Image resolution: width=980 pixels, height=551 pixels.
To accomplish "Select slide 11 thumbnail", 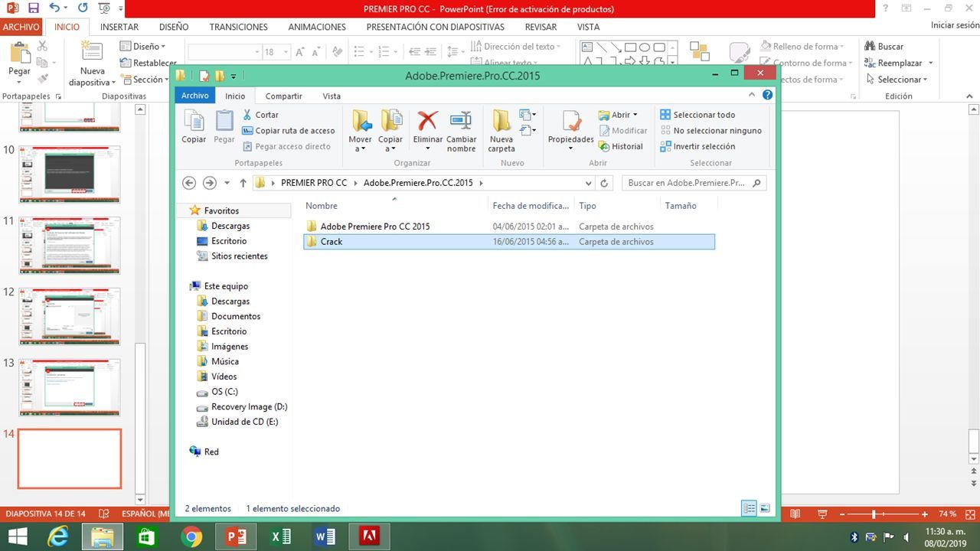I will click(x=70, y=245).
